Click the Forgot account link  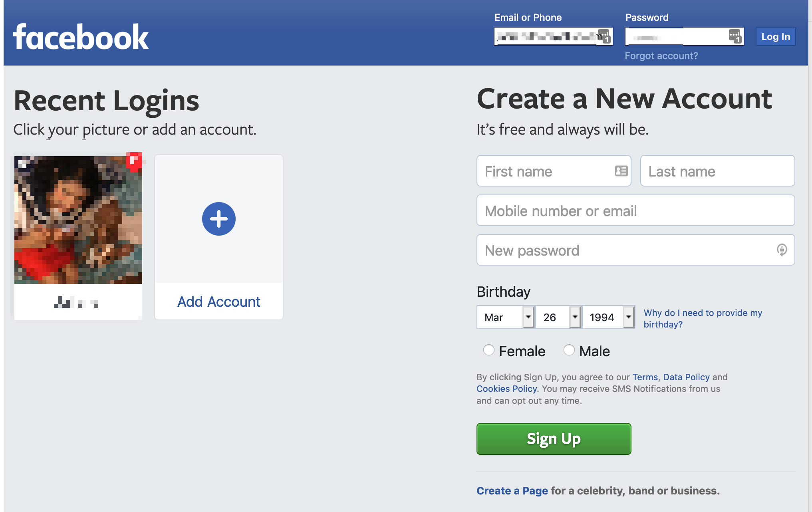point(661,56)
